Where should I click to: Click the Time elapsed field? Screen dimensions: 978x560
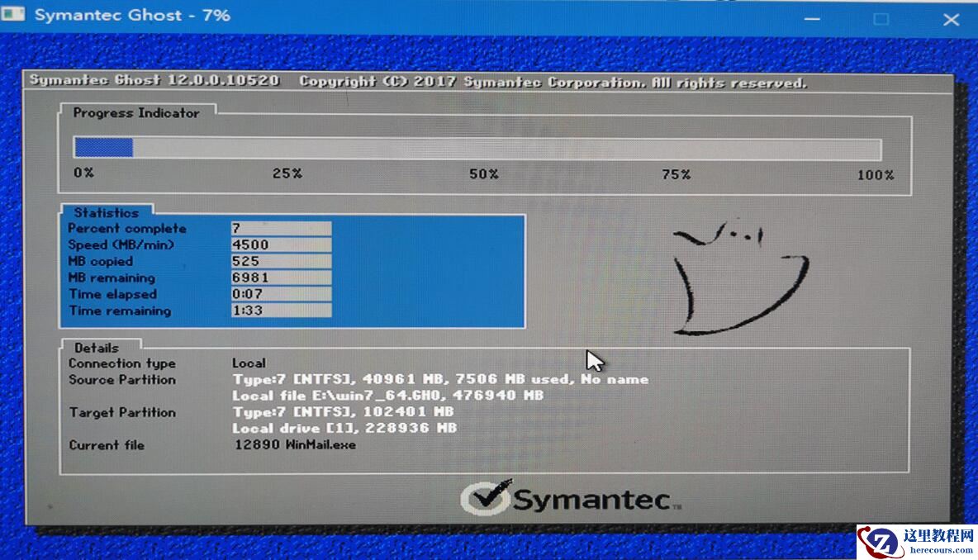point(281,294)
